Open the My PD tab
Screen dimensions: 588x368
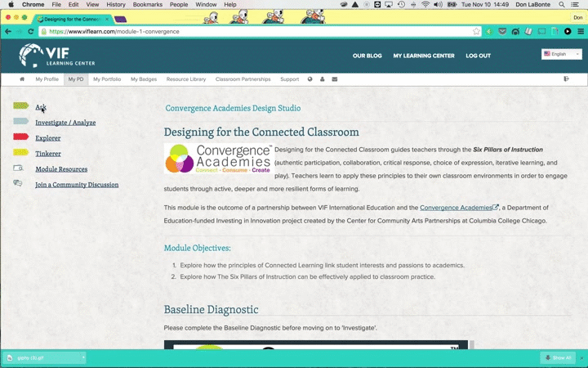(76, 79)
